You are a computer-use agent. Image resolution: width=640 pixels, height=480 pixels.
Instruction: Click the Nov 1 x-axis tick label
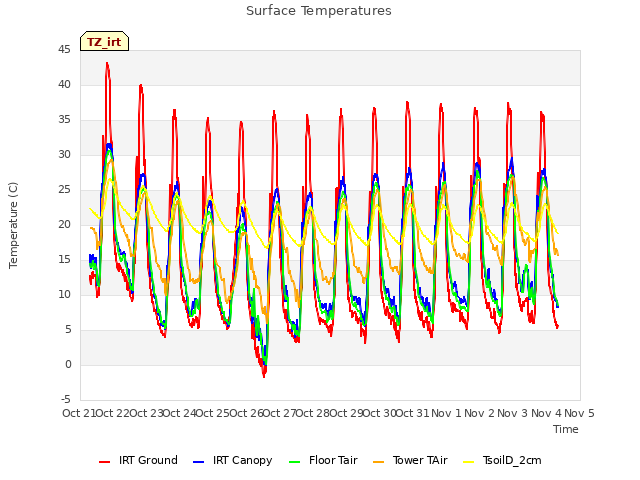(x=446, y=413)
